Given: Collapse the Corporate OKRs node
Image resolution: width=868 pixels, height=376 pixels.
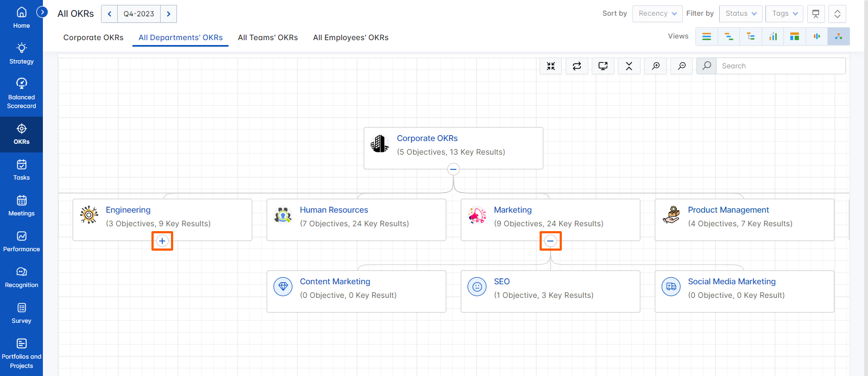Looking at the screenshot, I should (x=453, y=169).
